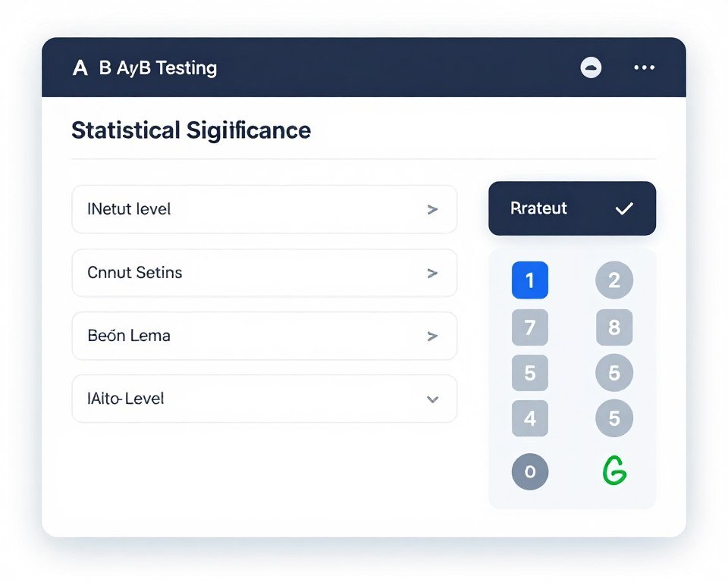Select the blue highlighted 1 key
The height and width of the screenshot is (582, 728).
(x=530, y=280)
